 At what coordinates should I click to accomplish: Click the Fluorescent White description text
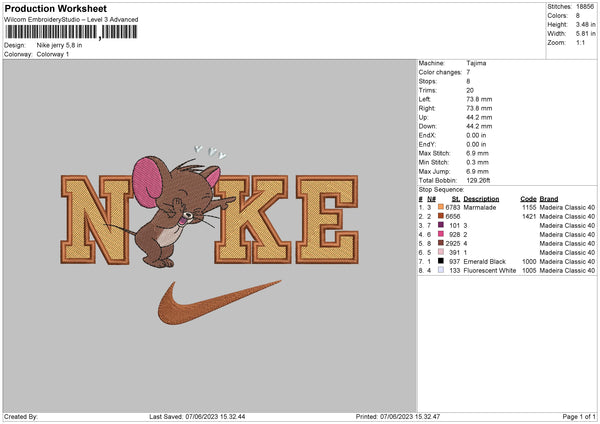coord(489,271)
